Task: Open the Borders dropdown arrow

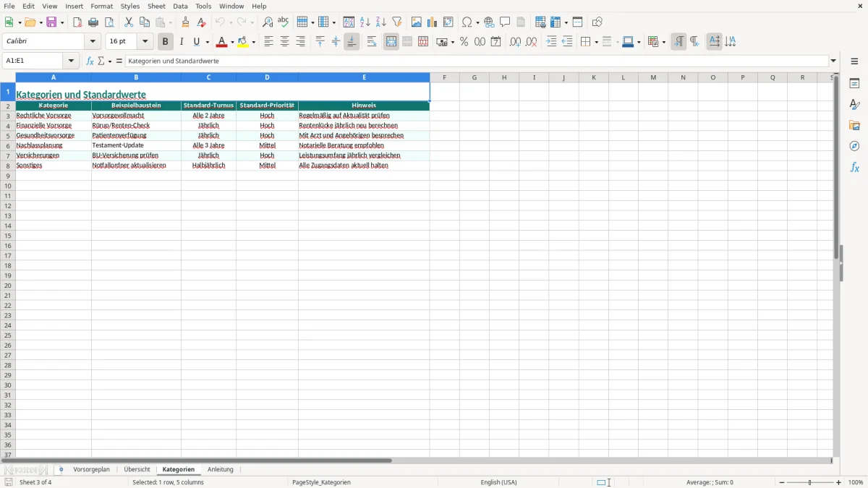Action: click(x=596, y=42)
